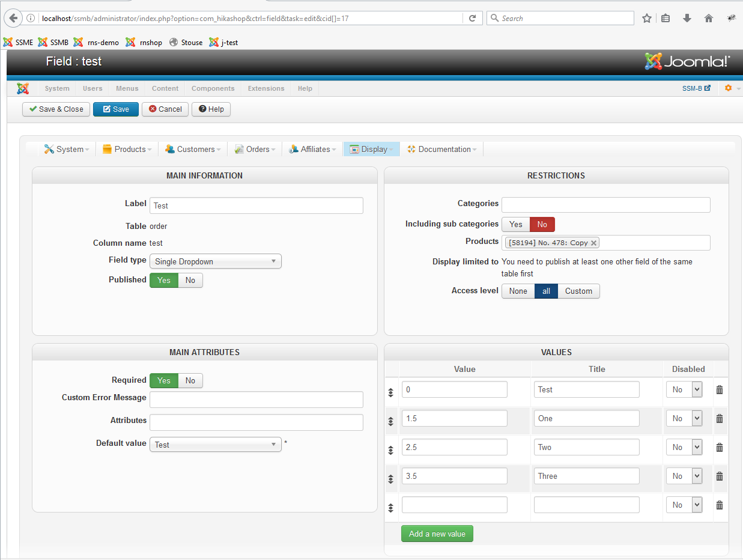The height and width of the screenshot is (560, 743).
Task: Click the blue Save button
Action: 116,109
